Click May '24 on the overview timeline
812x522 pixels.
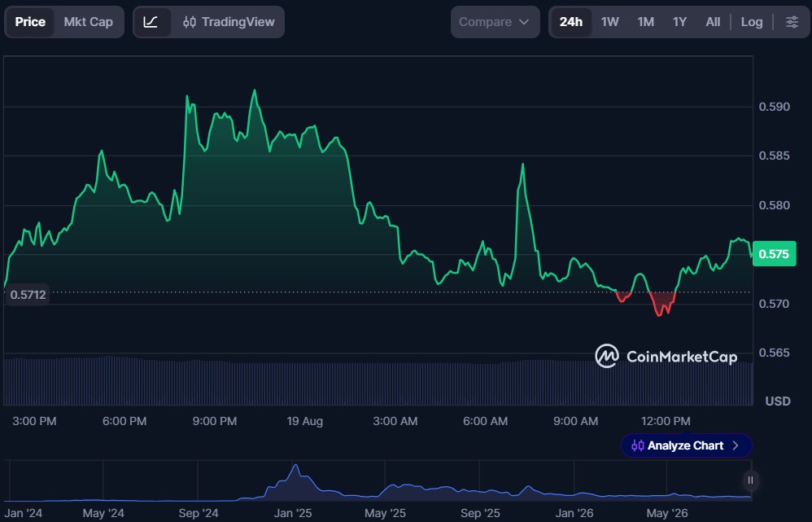[x=103, y=513]
